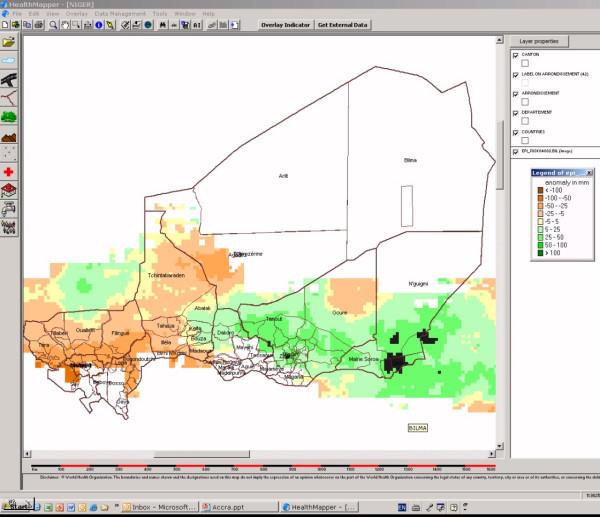Click the Get External Data button
600x517 pixels.
click(x=342, y=24)
